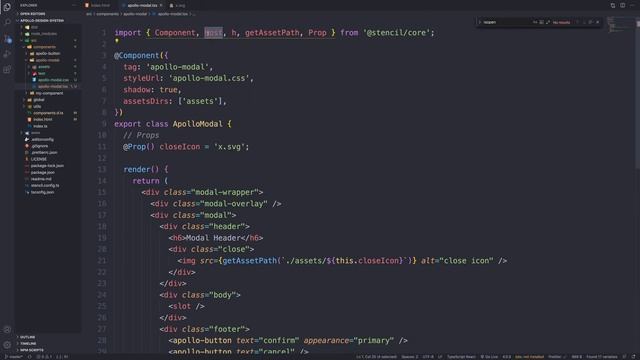Image resolution: width=640 pixels, height=360 pixels.
Task: Open the Explorer view in activity bar
Action: 7,7
